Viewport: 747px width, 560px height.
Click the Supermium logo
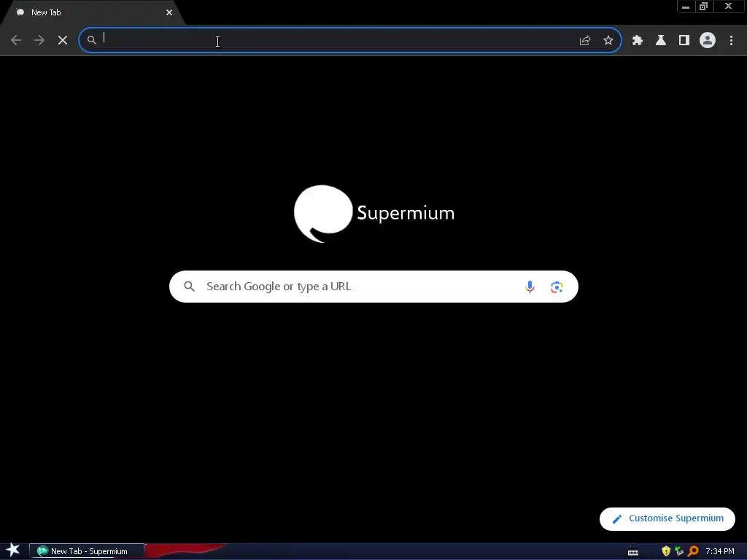[374, 214]
